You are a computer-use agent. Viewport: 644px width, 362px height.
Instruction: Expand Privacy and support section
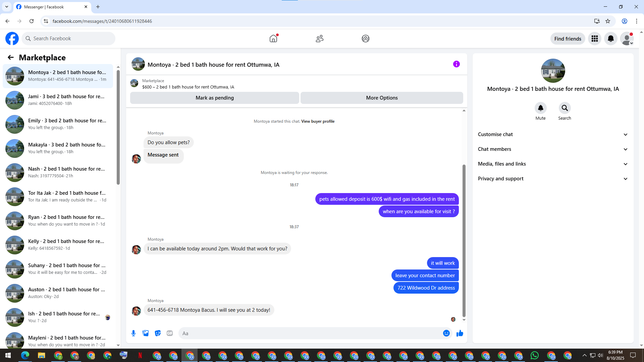click(552, 179)
